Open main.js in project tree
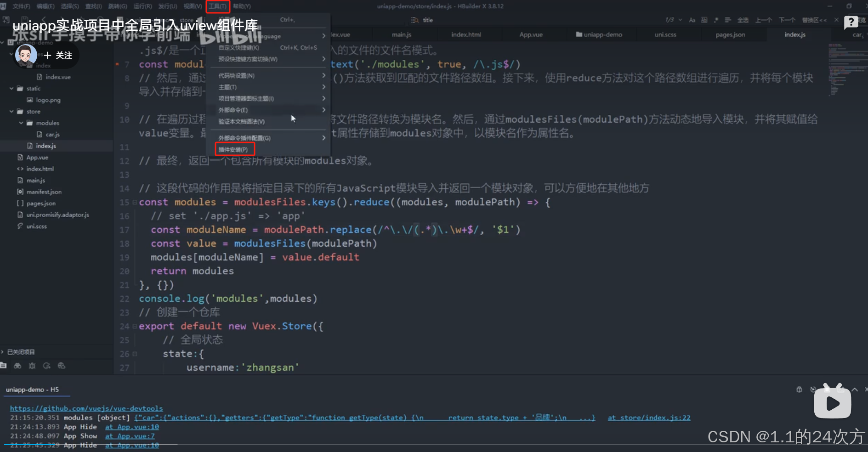Image resolution: width=868 pixels, height=452 pixels. [x=35, y=180]
